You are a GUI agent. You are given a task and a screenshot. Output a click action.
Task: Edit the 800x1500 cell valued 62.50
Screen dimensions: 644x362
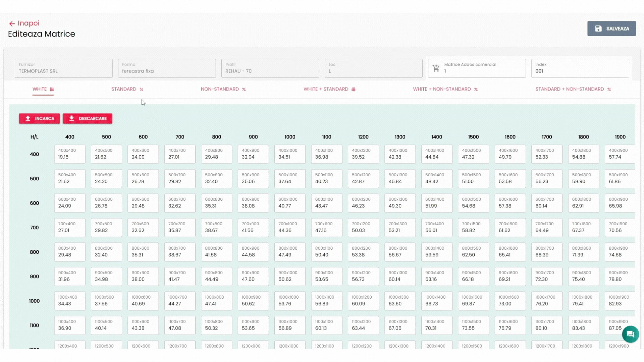474,252
